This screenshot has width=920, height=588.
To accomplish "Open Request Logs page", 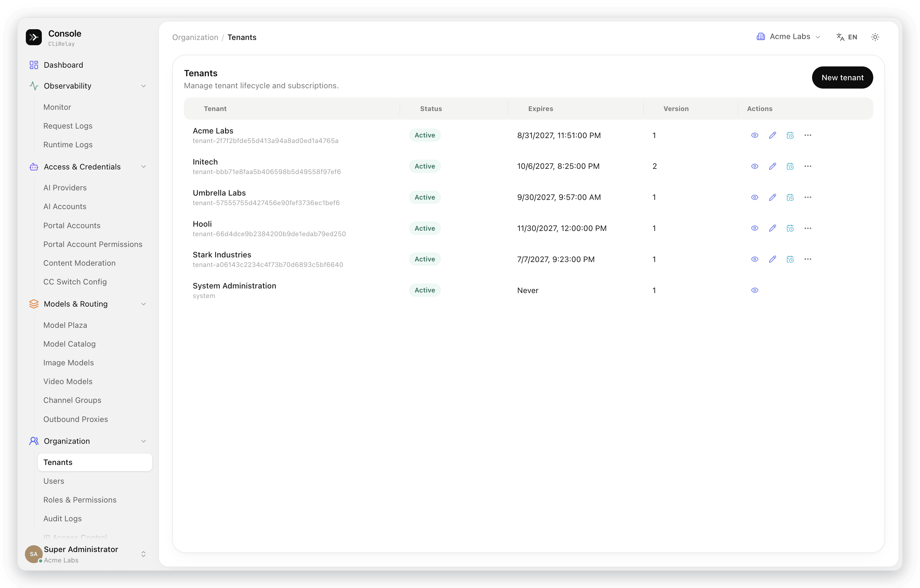I will click(68, 126).
